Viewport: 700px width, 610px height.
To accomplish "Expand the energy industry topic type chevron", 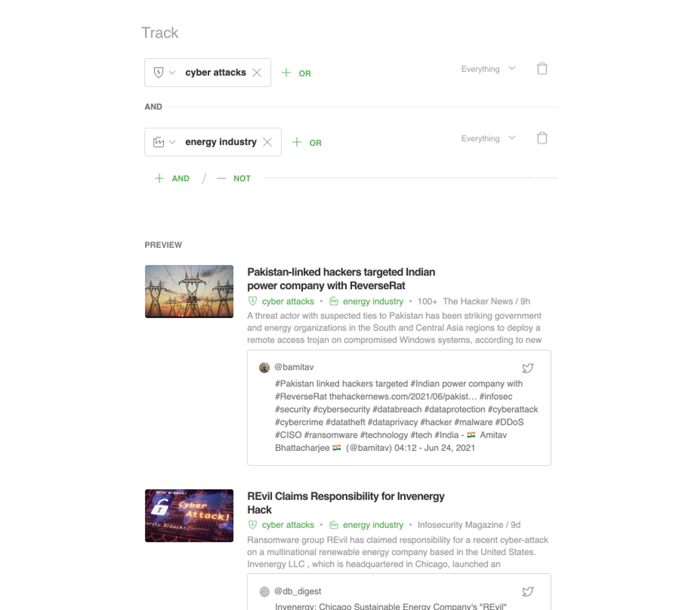I will tap(172, 142).
